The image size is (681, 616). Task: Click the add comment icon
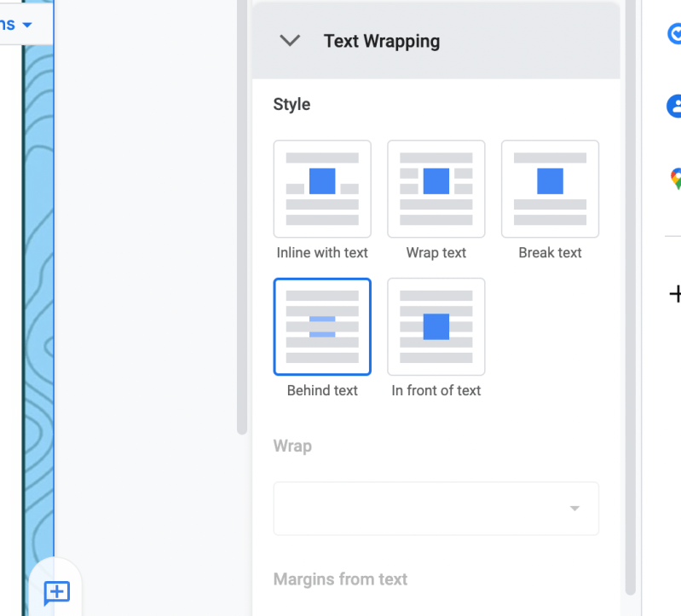point(56,592)
